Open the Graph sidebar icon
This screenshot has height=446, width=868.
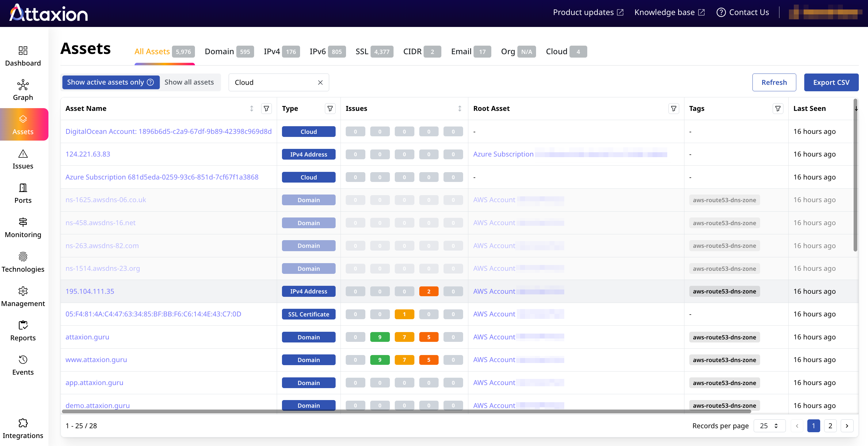tap(23, 85)
